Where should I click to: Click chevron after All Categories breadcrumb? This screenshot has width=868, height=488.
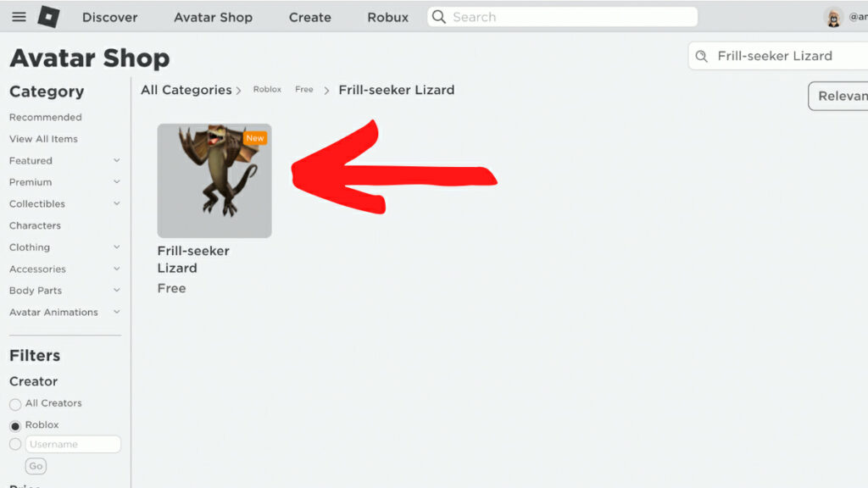tap(238, 91)
